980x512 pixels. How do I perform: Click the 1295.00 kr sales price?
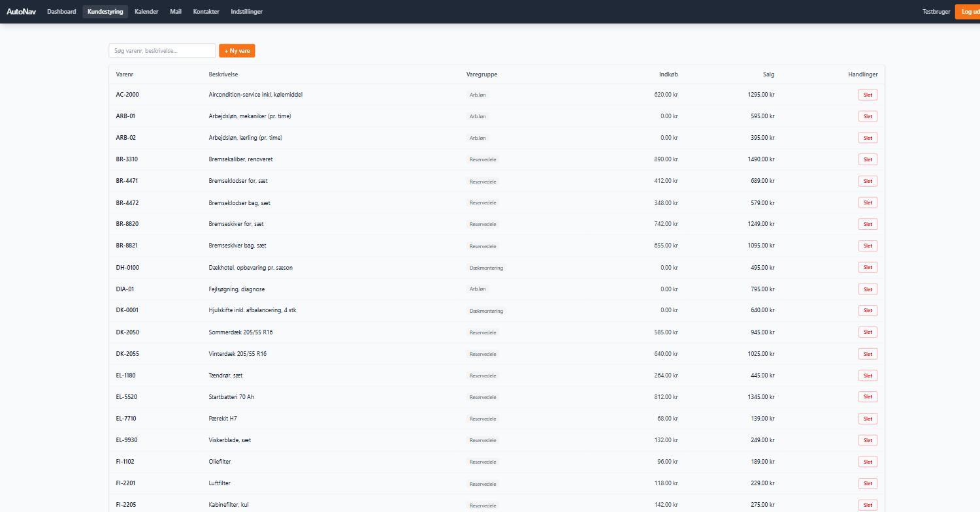(761, 95)
